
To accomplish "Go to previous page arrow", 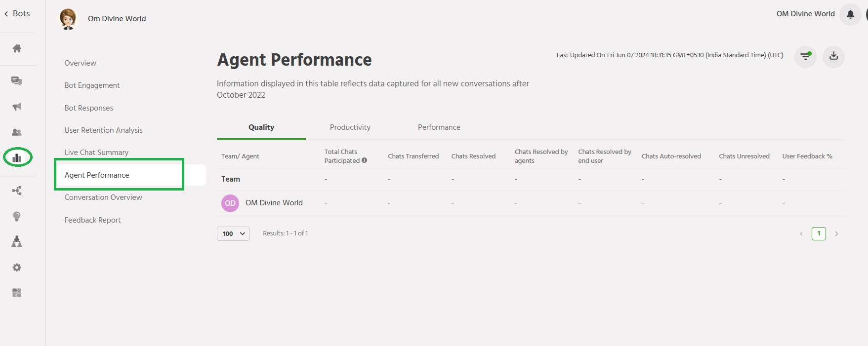I will (801, 234).
